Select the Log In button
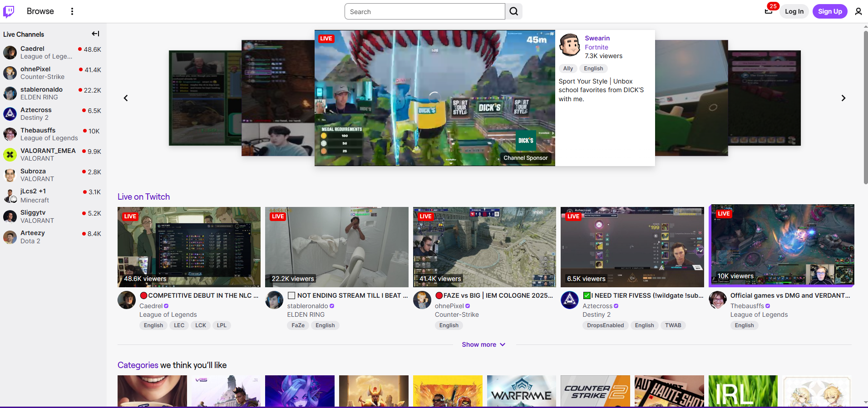Image resolution: width=868 pixels, height=408 pixels. click(x=794, y=11)
